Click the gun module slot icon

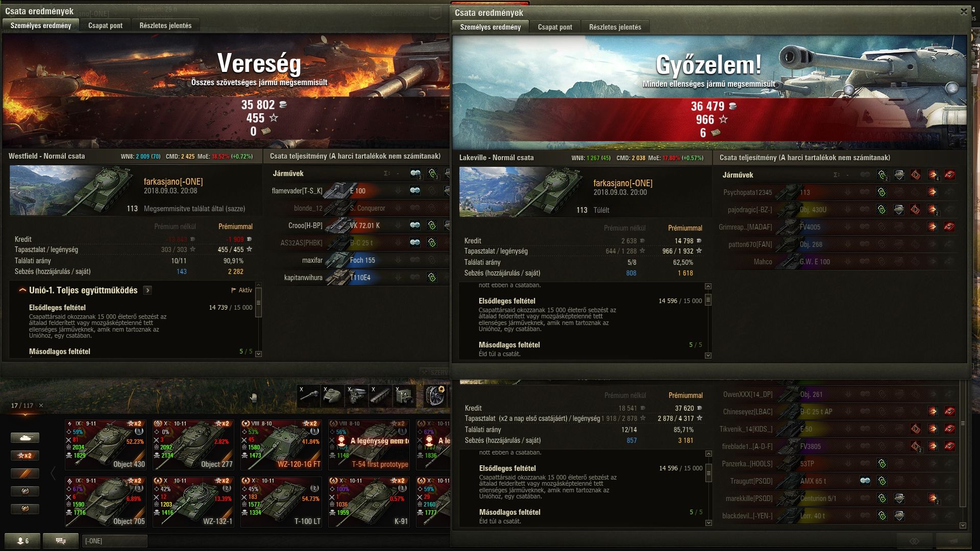coord(309,396)
